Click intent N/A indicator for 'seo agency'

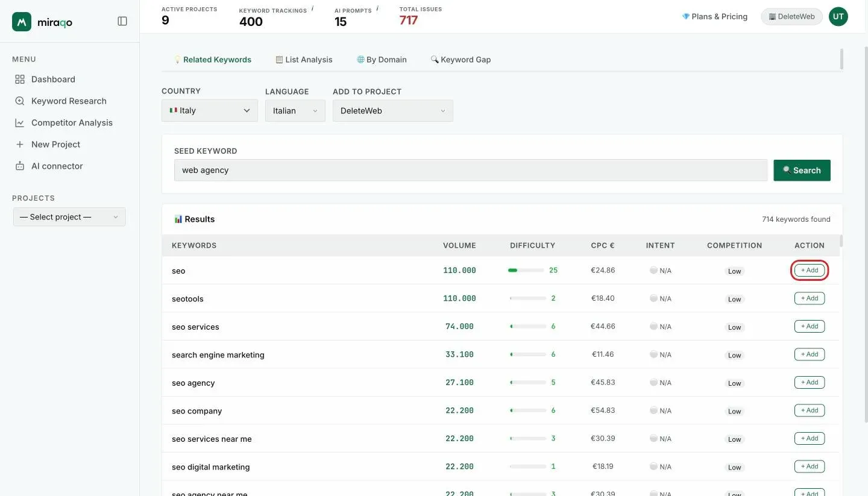(x=660, y=383)
